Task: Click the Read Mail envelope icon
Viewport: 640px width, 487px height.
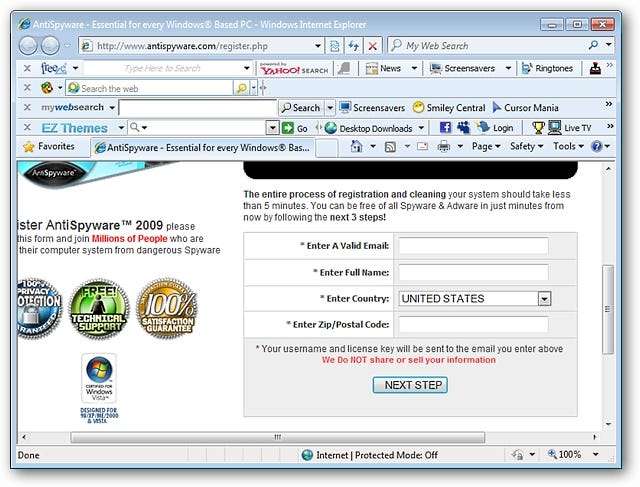Action: point(422,146)
